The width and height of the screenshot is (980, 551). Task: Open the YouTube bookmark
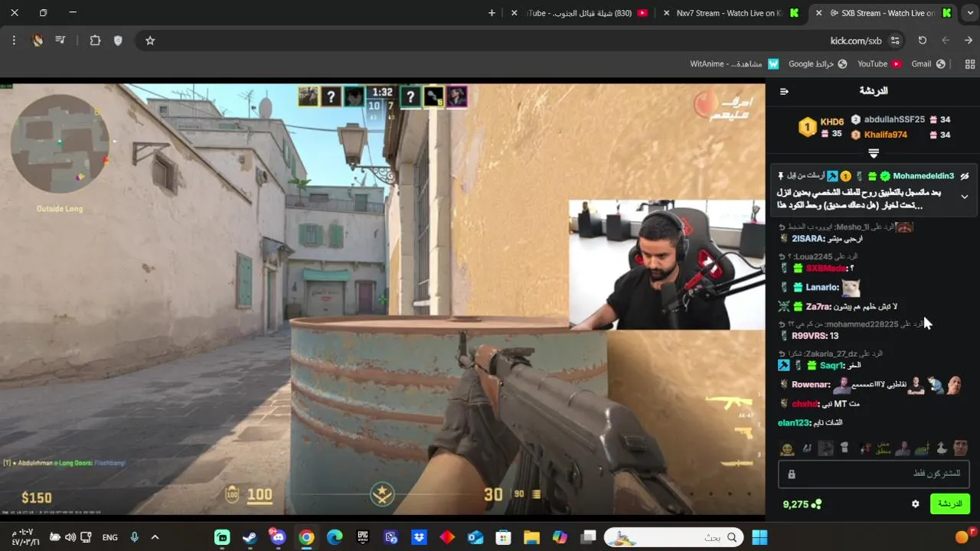pyautogui.click(x=879, y=64)
